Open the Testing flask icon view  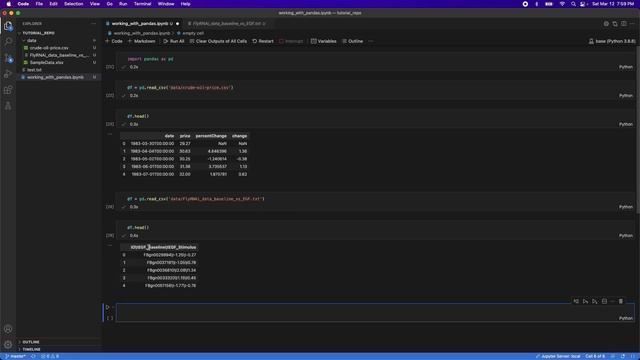8,106
